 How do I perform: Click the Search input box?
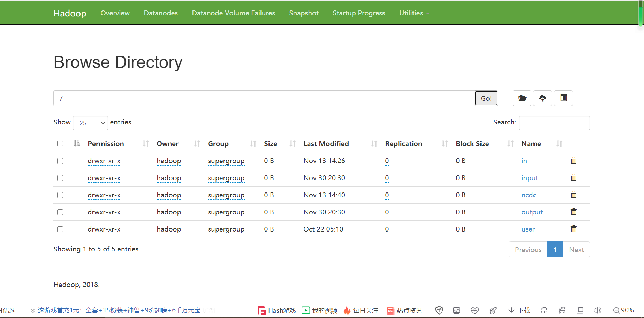[554, 123]
